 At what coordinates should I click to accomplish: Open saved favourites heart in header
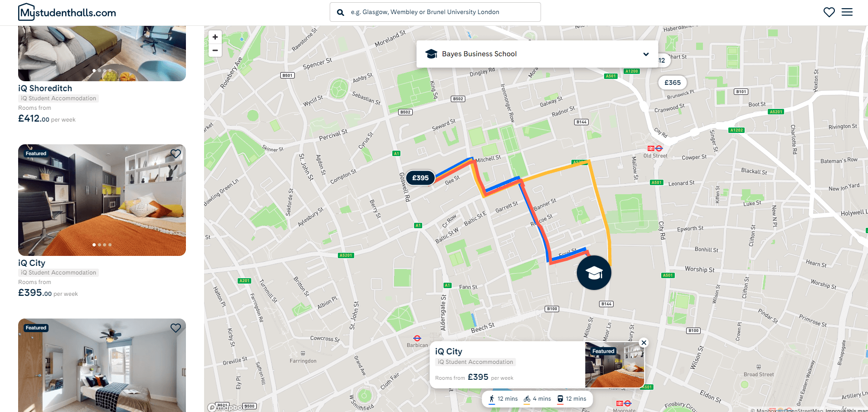[x=829, y=12]
